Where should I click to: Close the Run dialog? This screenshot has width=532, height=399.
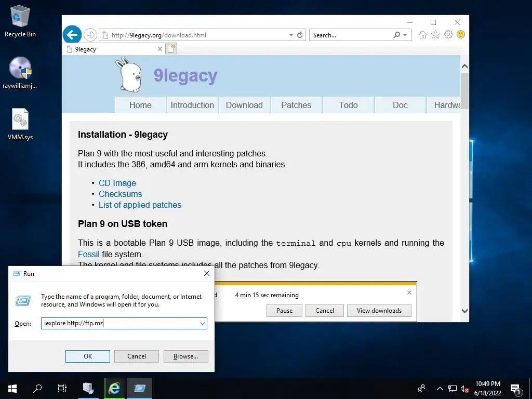click(x=207, y=273)
